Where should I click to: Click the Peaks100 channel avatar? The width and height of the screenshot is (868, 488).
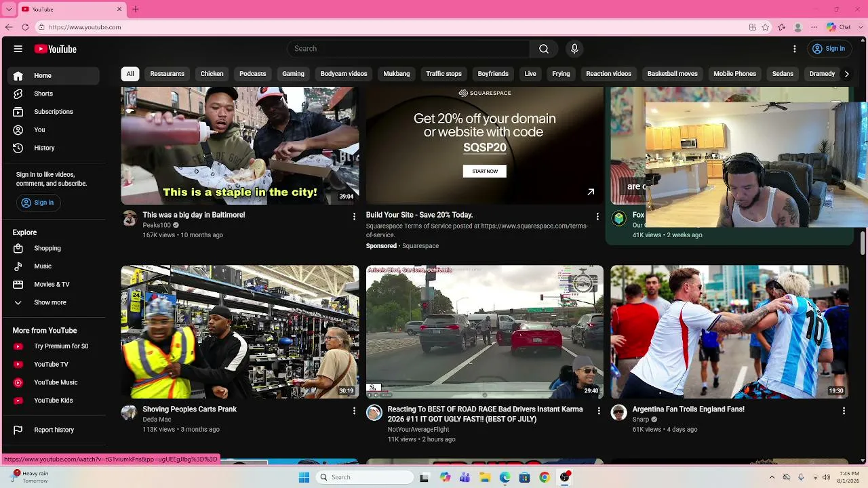[129, 218]
